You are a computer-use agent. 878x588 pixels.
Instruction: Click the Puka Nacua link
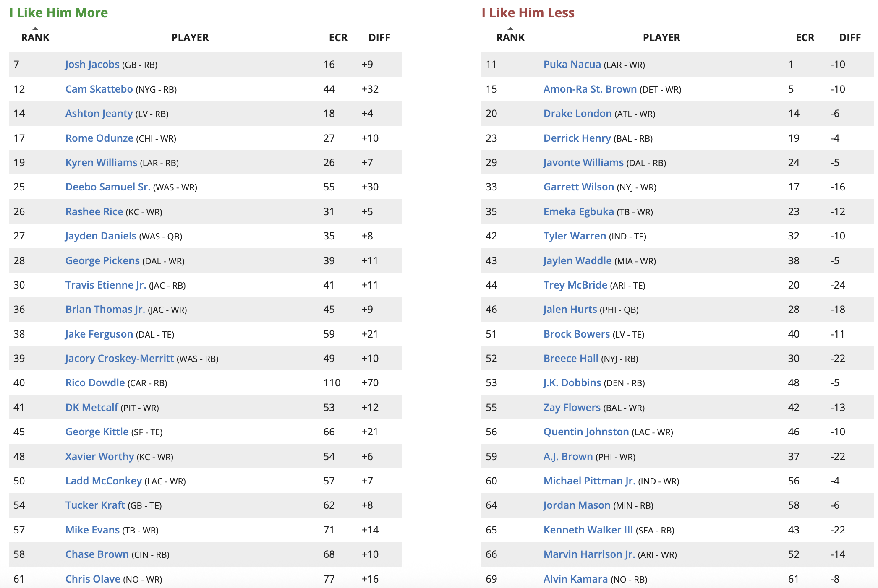coord(572,65)
